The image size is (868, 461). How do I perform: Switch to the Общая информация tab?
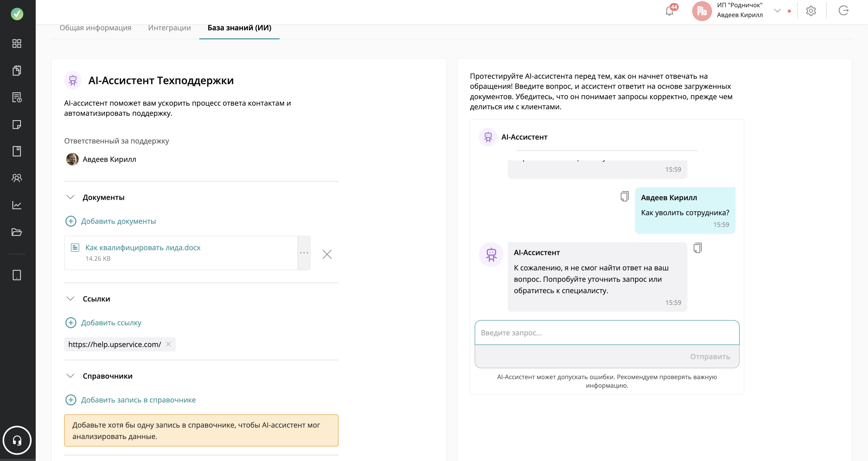click(x=95, y=28)
